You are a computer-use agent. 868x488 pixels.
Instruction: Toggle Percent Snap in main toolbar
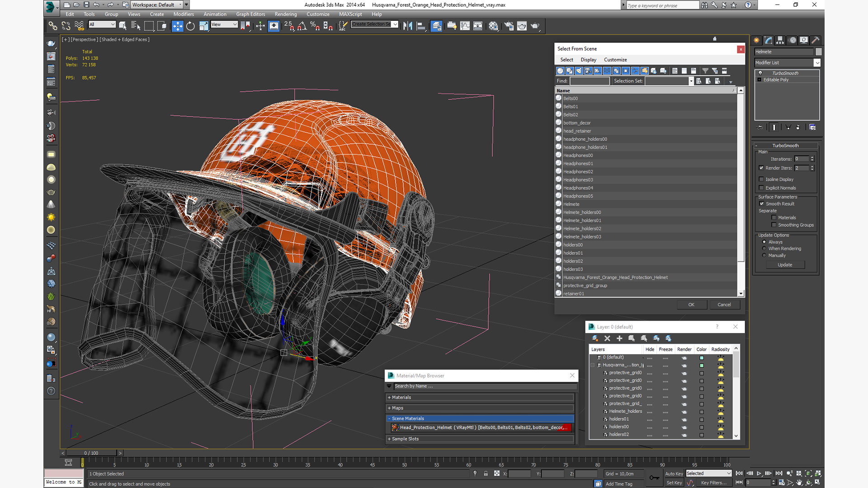(x=315, y=26)
